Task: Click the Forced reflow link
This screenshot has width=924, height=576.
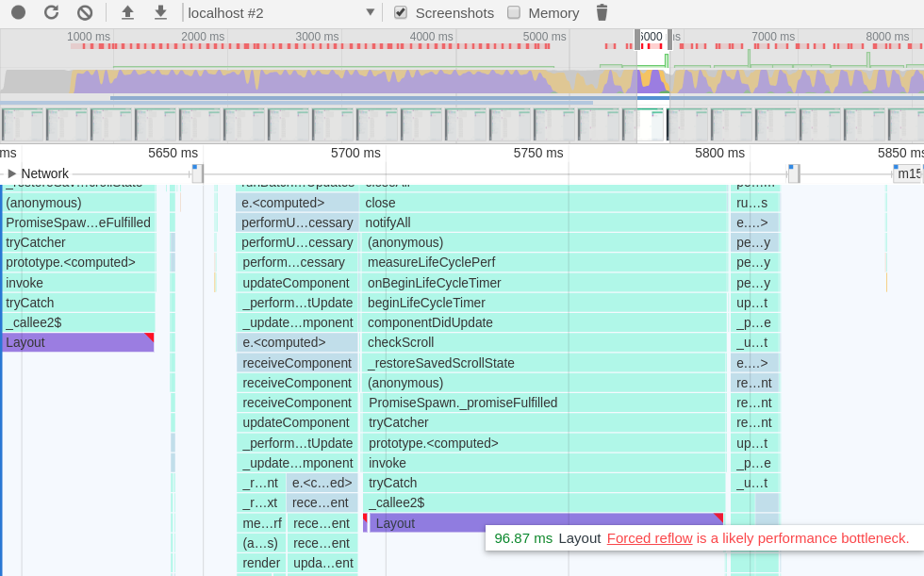Action: point(650,538)
